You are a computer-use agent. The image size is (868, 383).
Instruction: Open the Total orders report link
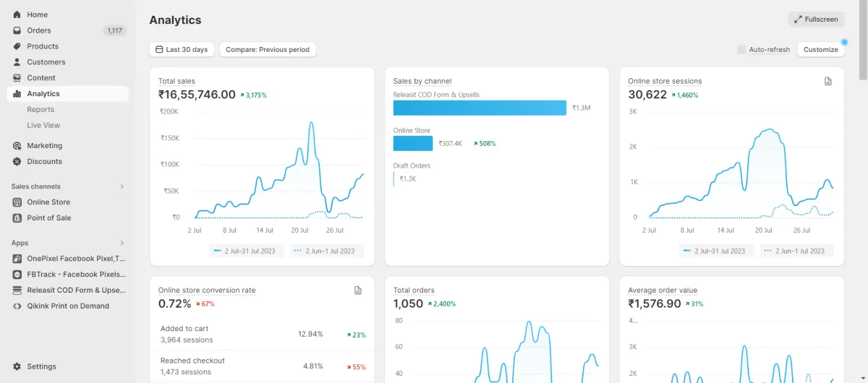(x=414, y=291)
